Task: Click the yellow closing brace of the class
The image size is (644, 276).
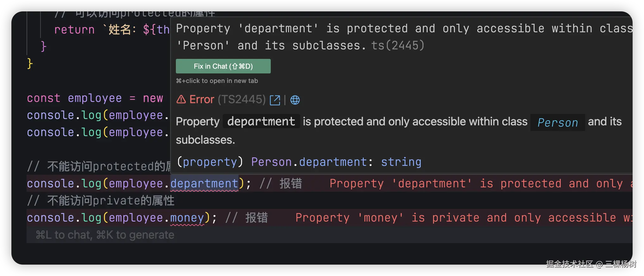Action: tap(30, 64)
